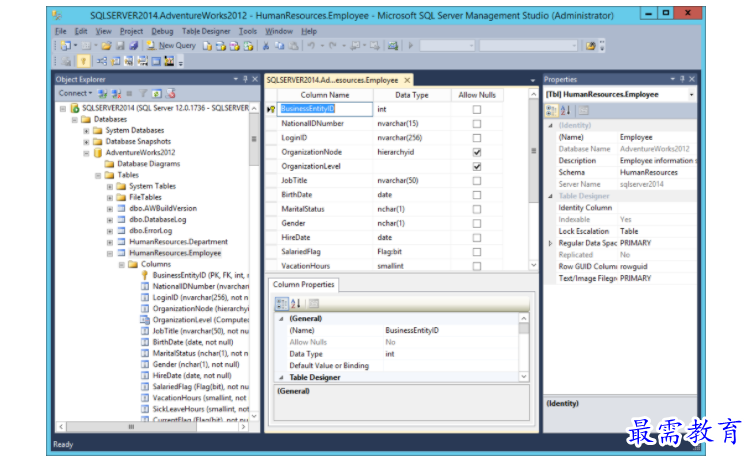750x463 pixels.
Task: Click the Save icon in toolbar
Action: [121, 45]
